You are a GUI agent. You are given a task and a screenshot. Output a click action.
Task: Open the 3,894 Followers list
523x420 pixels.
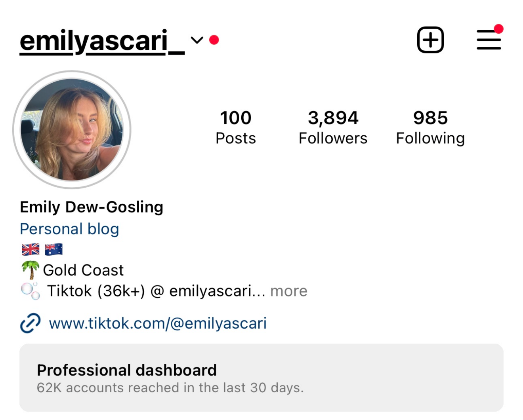tap(333, 127)
